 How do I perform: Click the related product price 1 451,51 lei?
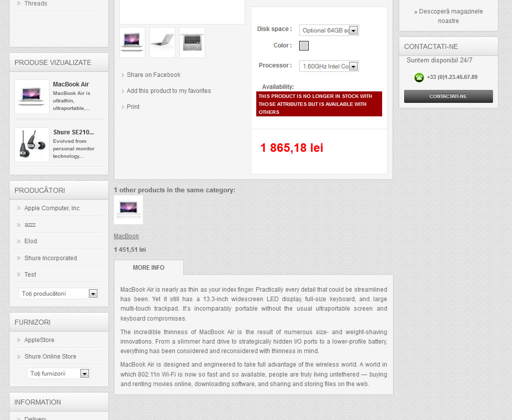coord(130,250)
